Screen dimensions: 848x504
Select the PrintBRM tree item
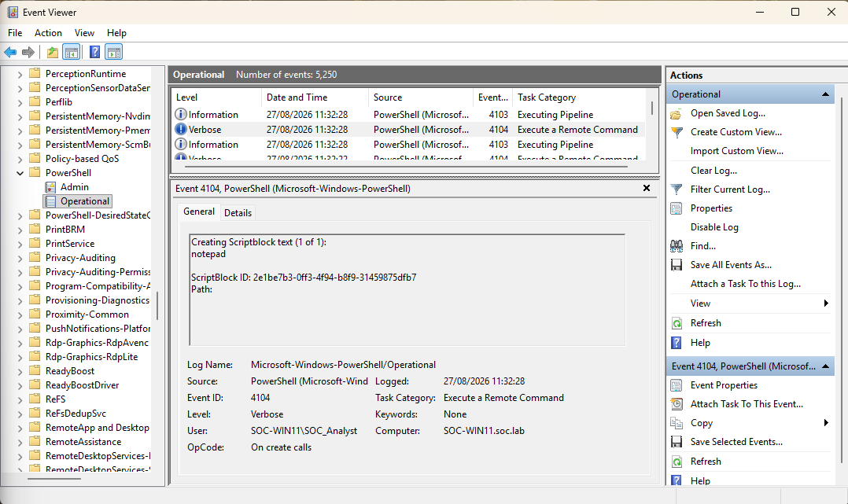[65, 230]
